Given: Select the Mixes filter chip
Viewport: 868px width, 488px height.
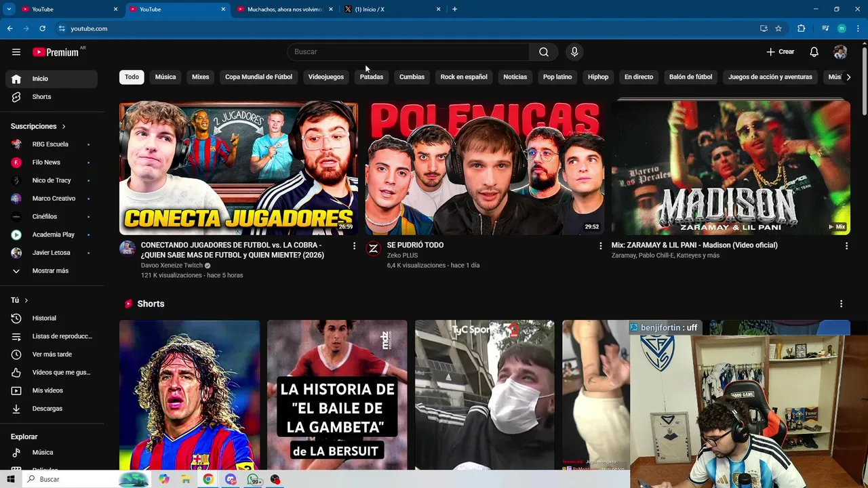Looking at the screenshot, I should [201, 77].
